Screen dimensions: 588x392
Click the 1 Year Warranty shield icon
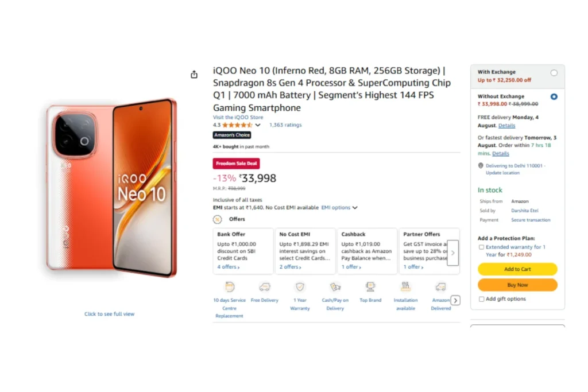click(x=300, y=287)
